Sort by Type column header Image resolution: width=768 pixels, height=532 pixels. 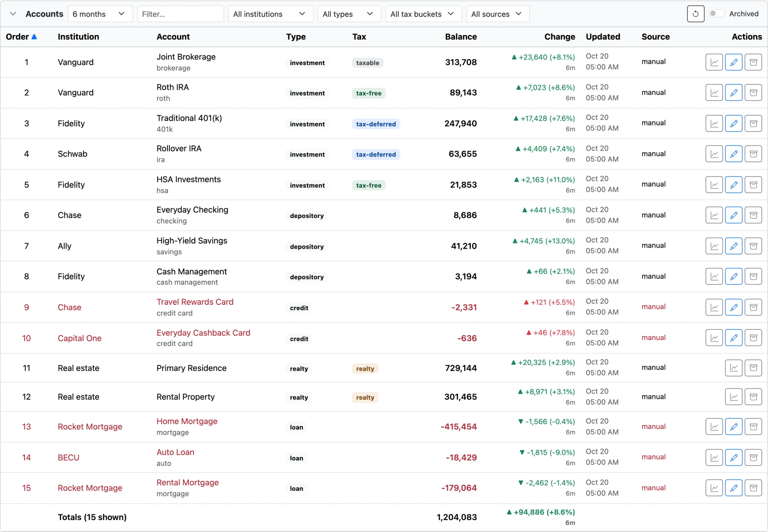(296, 37)
